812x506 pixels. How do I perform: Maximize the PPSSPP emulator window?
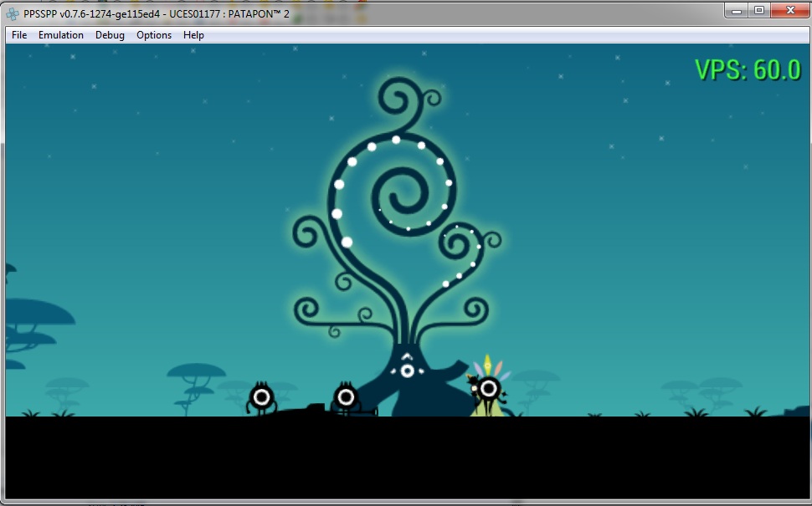(759, 10)
